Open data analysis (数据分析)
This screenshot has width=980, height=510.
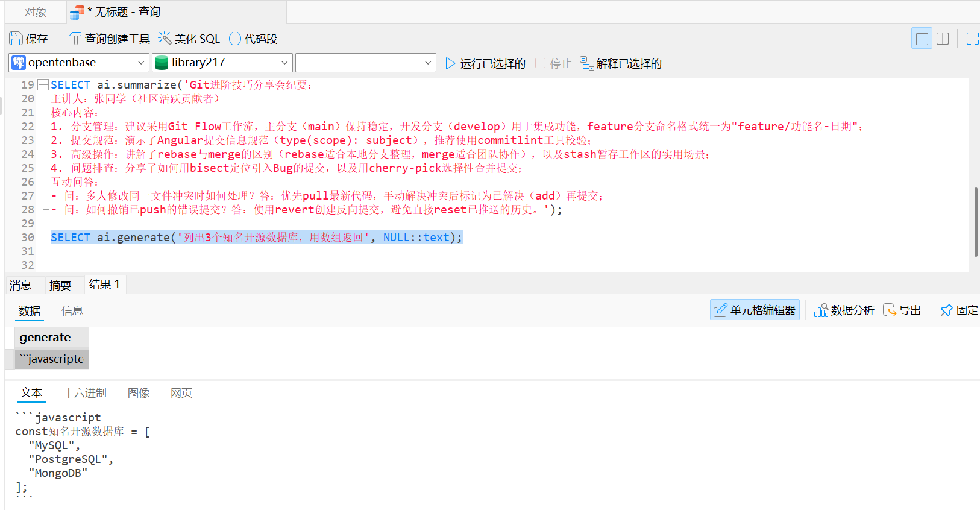point(844,310)
